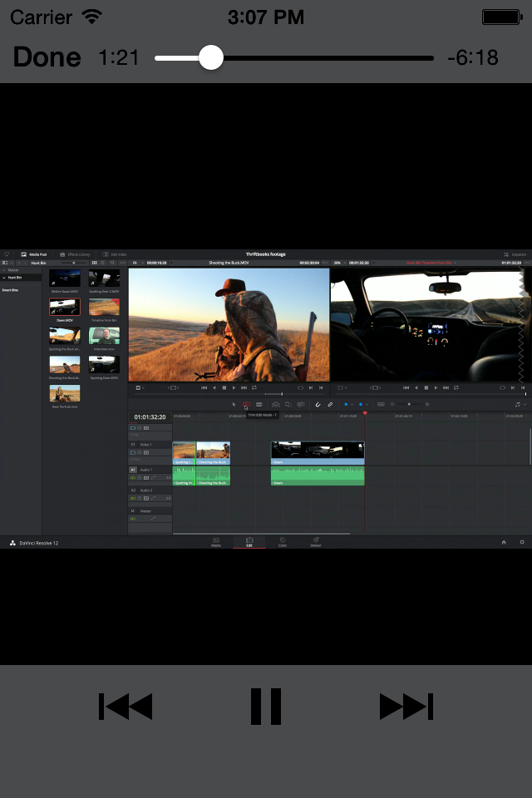Open the audio music-note dropdown in toolbar
Image resolution: width=532 pixels, height=798 pixels.
(x=520, y=404)
